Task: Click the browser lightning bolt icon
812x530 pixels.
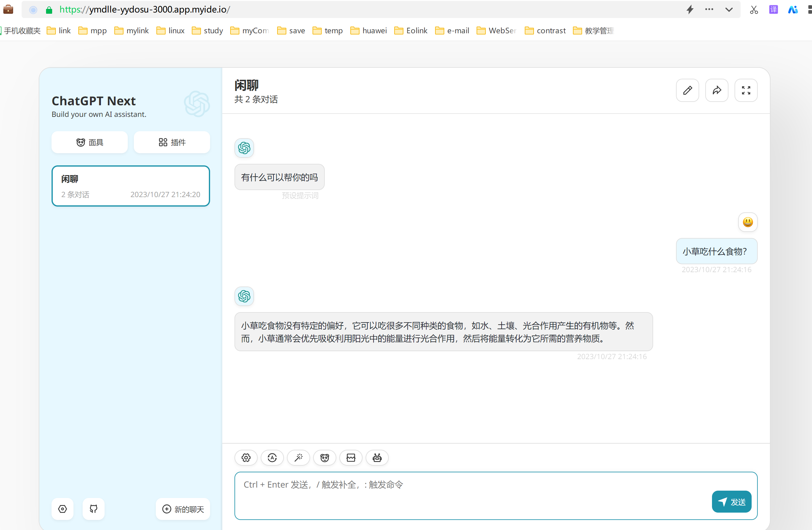Action: (690, 9)
